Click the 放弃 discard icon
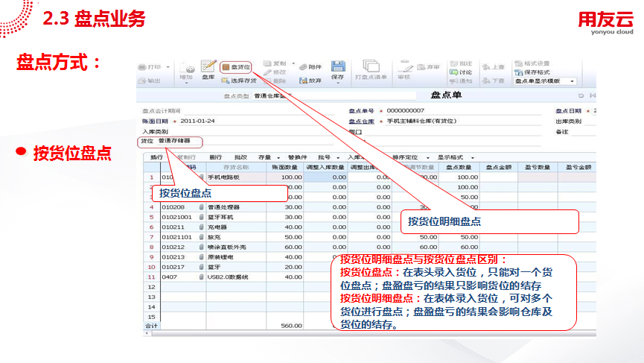 (x=303, y=81)
